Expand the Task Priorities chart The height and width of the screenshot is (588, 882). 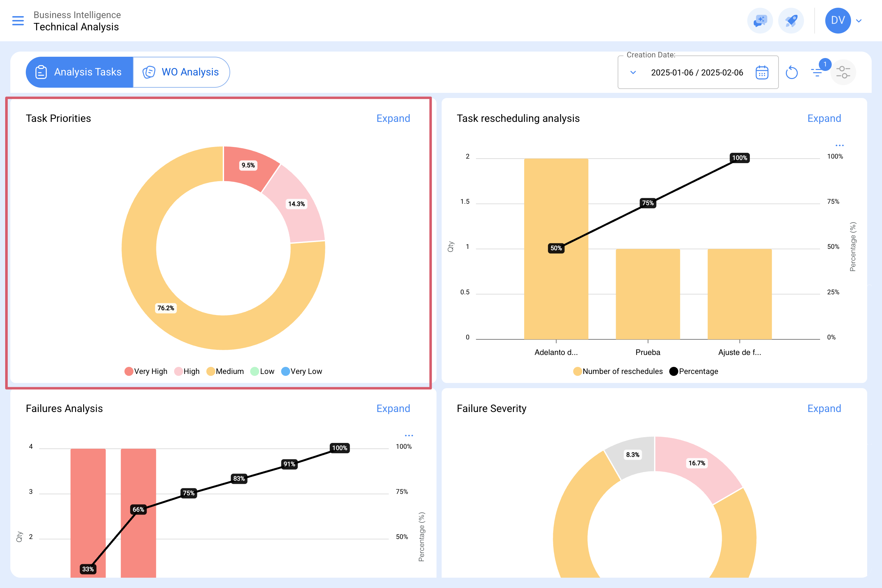(x=393, y=119)
